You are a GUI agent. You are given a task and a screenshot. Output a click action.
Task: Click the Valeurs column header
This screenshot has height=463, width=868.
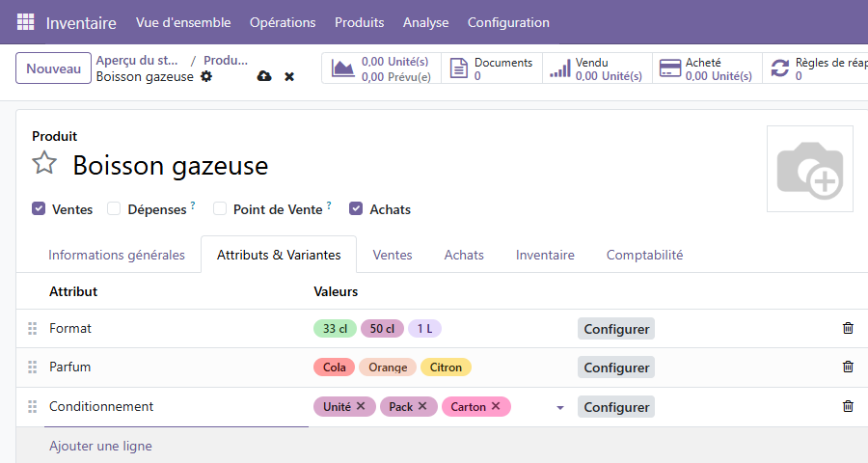[336, 291]
